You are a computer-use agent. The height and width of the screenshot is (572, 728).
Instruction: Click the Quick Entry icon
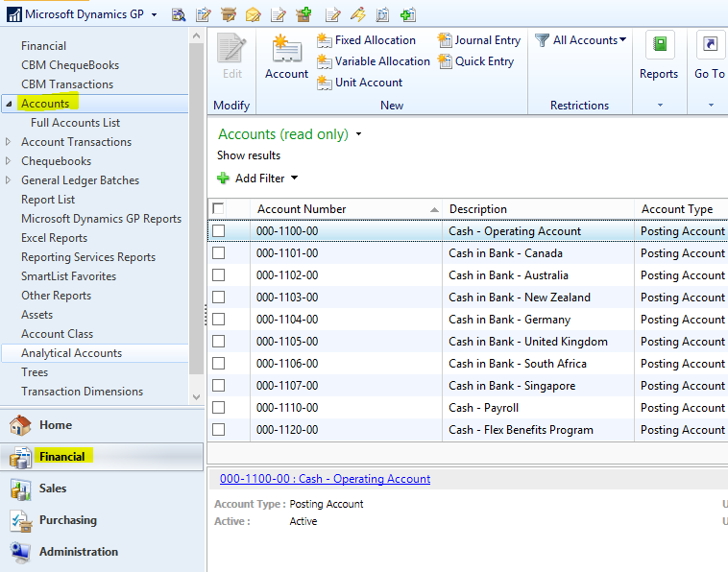(x=445, y=61)
